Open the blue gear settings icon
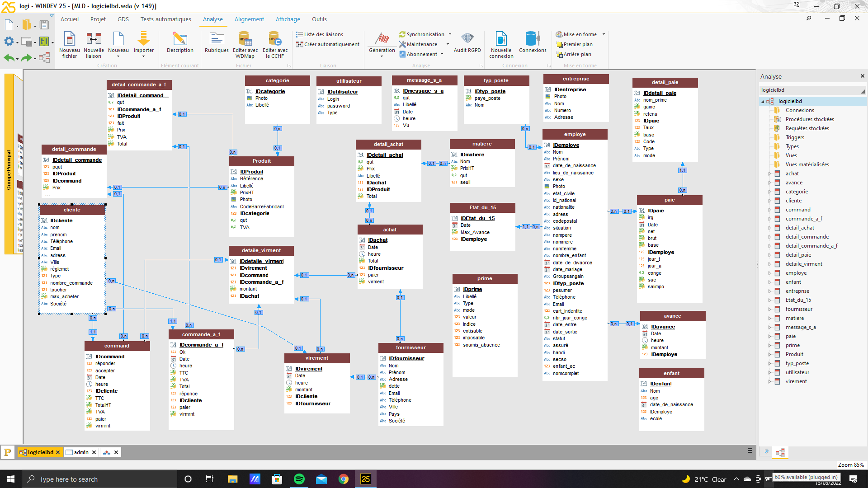The height and width of the screenshot is (488, 868). click(9, 42)
